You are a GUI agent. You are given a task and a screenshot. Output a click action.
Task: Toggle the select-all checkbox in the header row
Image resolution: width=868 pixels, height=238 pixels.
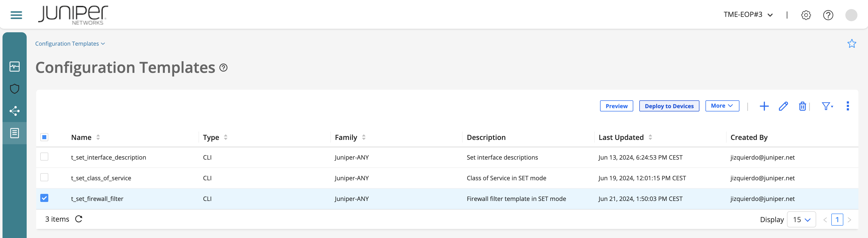(x=44, y=137)
